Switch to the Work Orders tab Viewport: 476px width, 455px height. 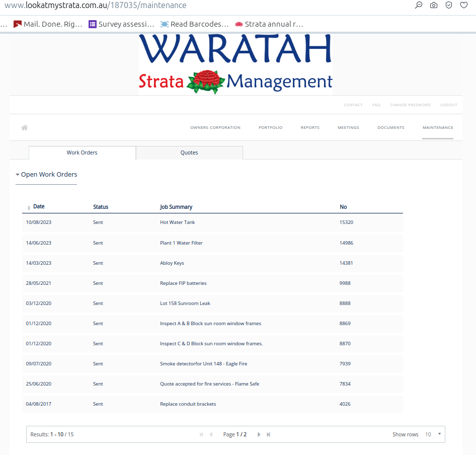[x=82, y=153]
